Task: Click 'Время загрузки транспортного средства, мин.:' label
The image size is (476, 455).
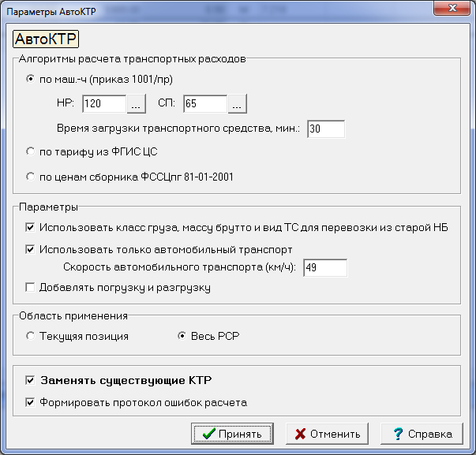Action: (x=178, y=129)
